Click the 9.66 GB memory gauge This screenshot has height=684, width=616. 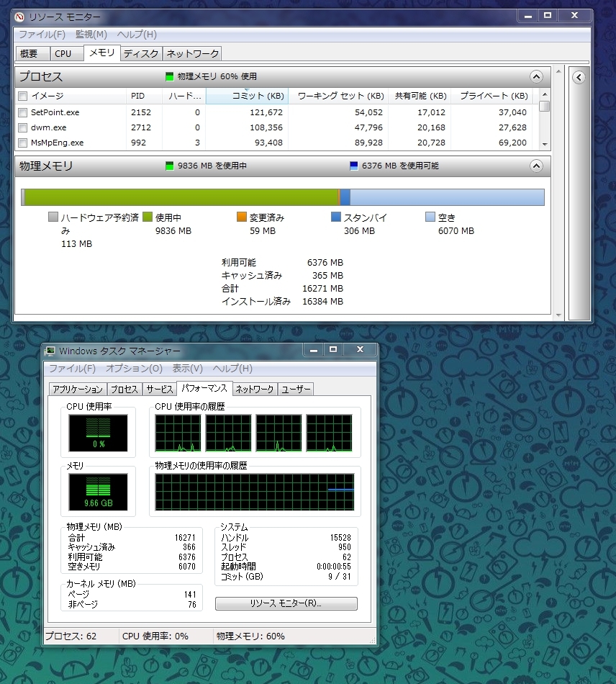98,492
